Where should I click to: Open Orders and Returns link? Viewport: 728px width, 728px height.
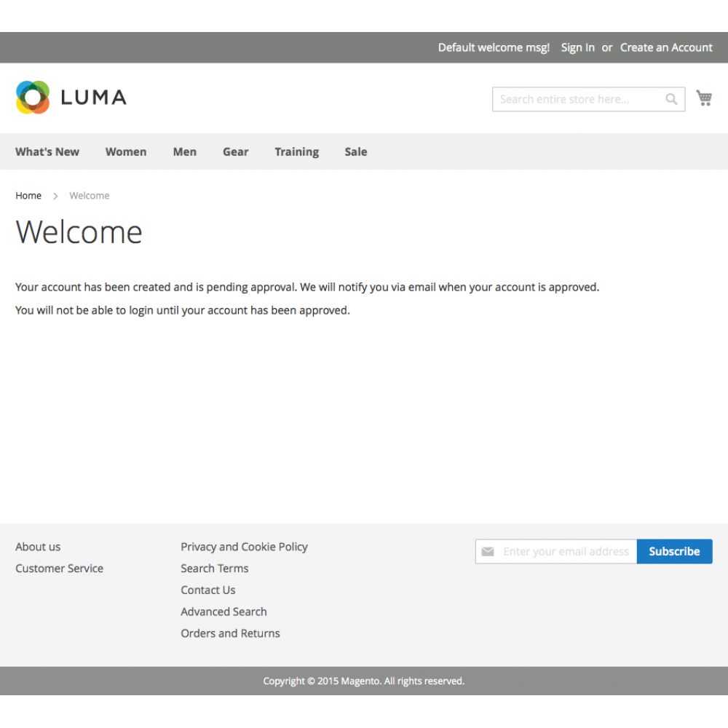(x=230, y=633)
